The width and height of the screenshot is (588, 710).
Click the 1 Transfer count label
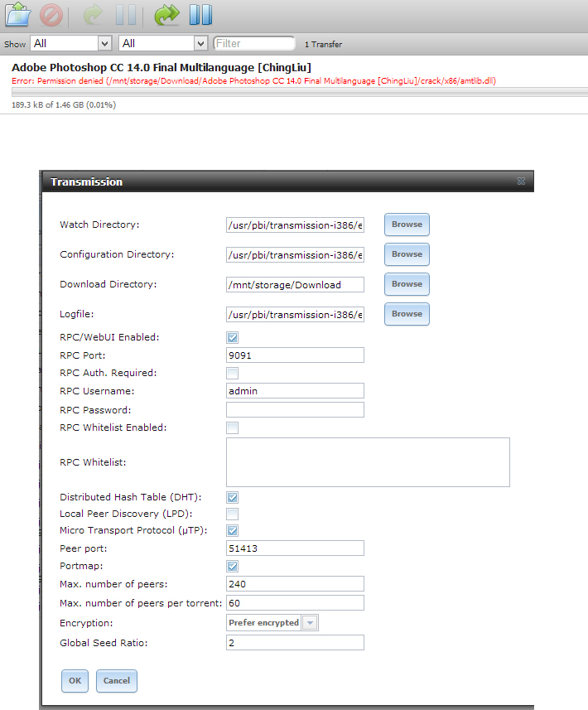[x=323, y=45]
